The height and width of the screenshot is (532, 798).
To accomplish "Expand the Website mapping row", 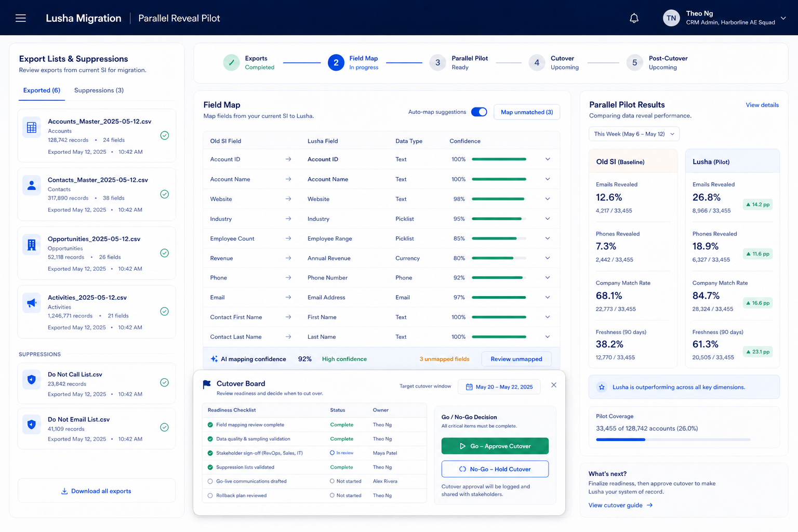I will pos(548,199).
